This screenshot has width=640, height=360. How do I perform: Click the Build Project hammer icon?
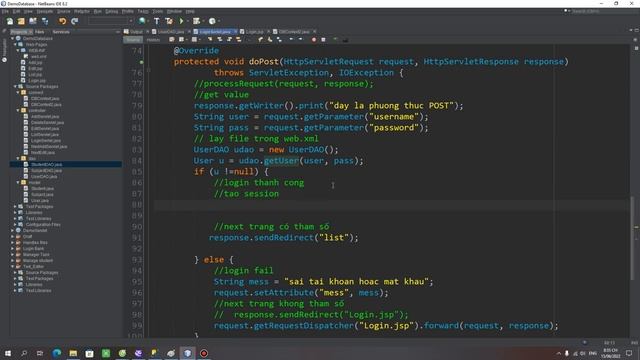click(157, 21)
